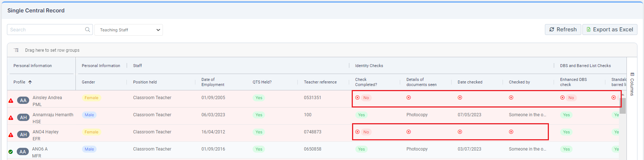
Task: Click date 06/03/2023 cell
Action: (213, 115)
